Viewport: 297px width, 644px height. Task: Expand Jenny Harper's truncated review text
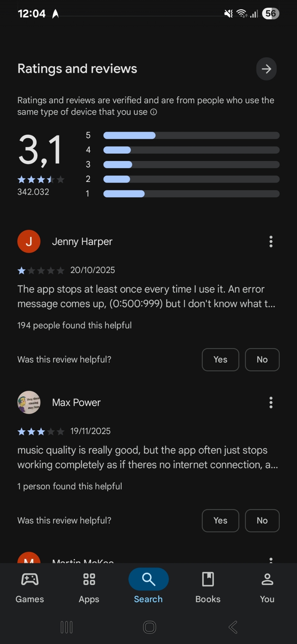click(146, 296)
